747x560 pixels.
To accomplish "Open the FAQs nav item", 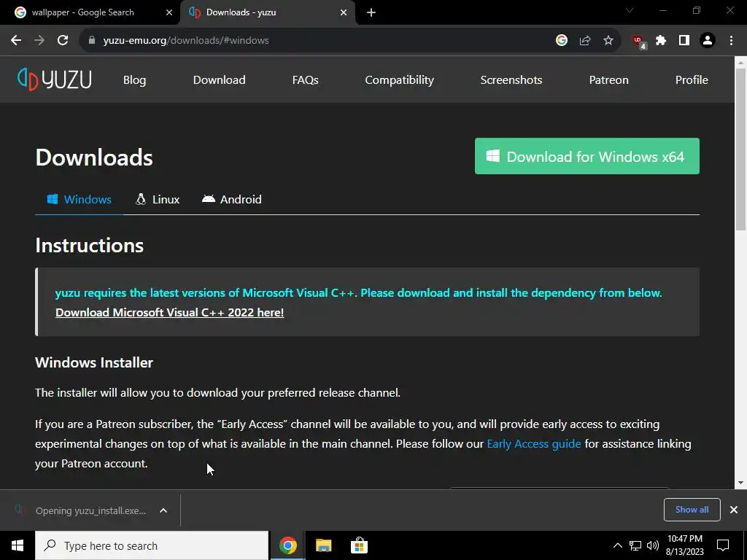I will (306, 80).
